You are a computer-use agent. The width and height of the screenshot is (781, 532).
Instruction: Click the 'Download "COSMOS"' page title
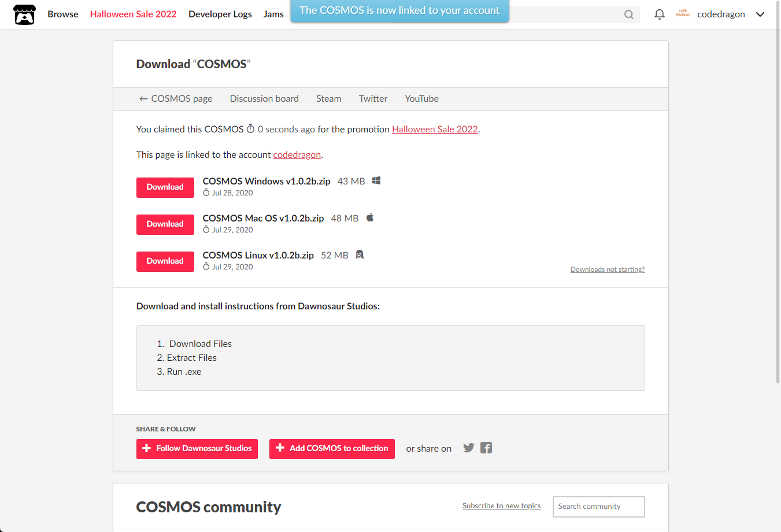(x=193, y=64)
